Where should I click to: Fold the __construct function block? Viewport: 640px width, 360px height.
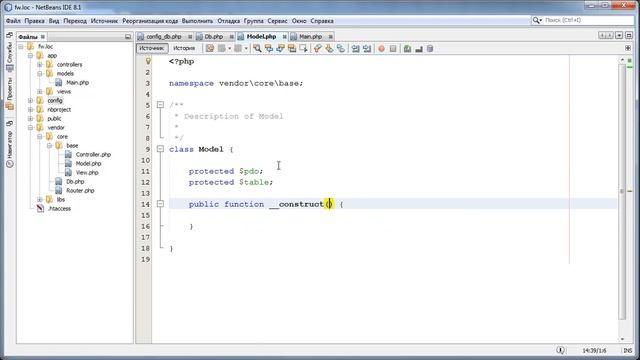coord(160,204)
